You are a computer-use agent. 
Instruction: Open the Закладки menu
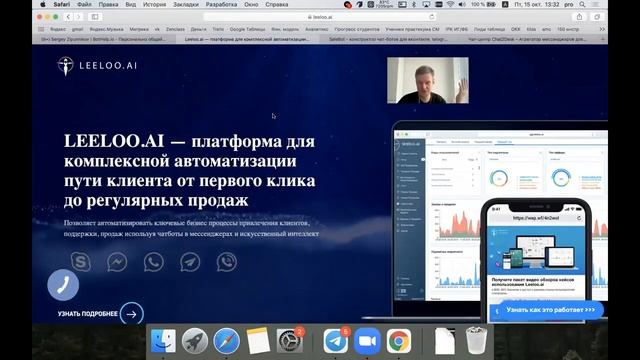pyautogui.click(x=186, y=4)
